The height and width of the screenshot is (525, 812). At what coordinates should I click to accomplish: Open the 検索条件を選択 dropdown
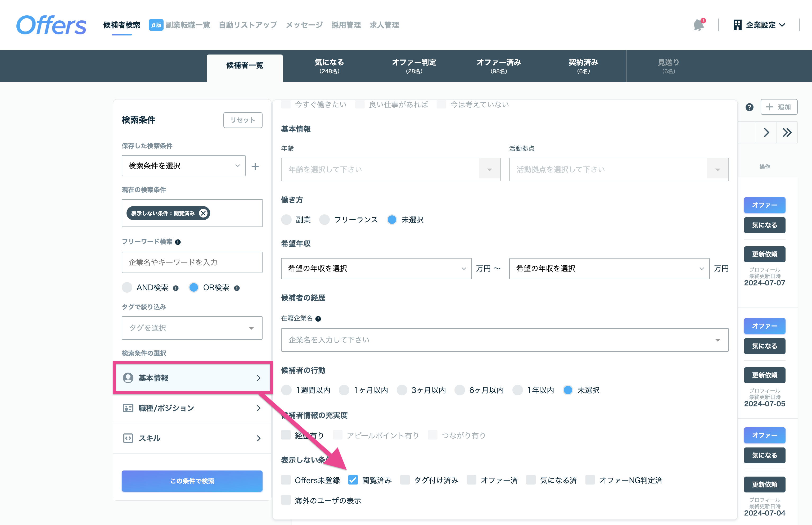[x=183, y=166]
